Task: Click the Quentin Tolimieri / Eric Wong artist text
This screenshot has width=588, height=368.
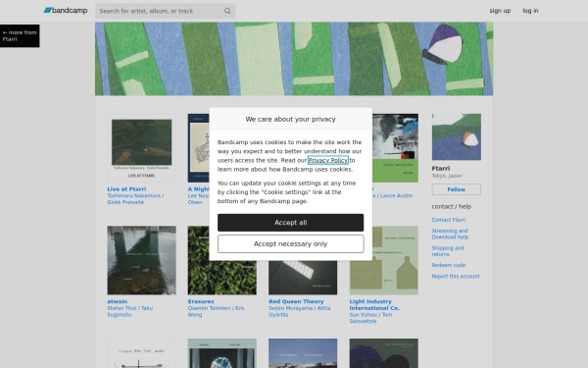Action: (216, 311)
